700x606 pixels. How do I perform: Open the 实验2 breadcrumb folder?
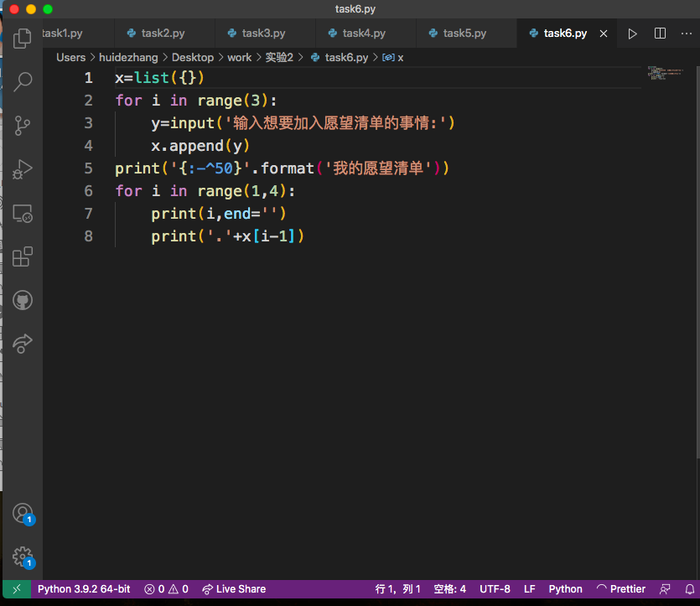coord(279,58)
